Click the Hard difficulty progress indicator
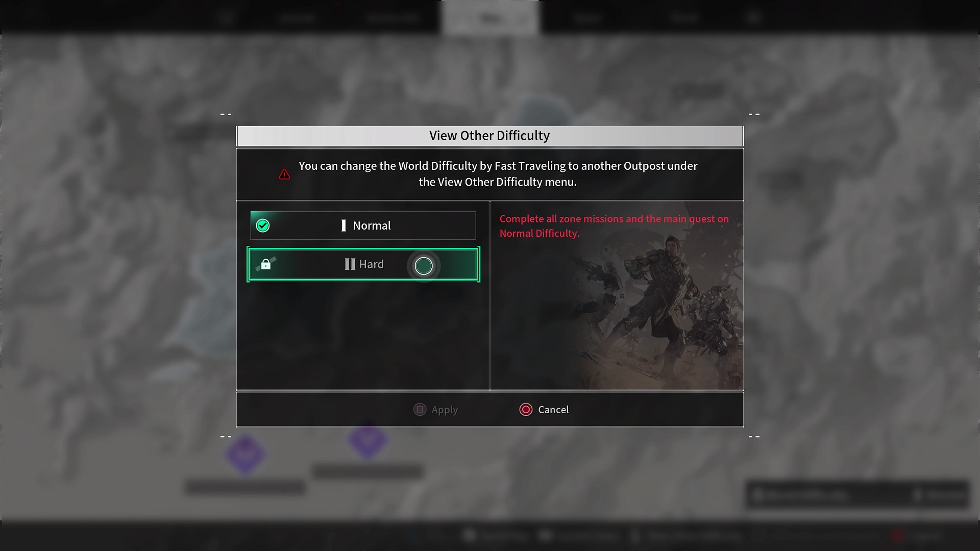 (423, 264)
